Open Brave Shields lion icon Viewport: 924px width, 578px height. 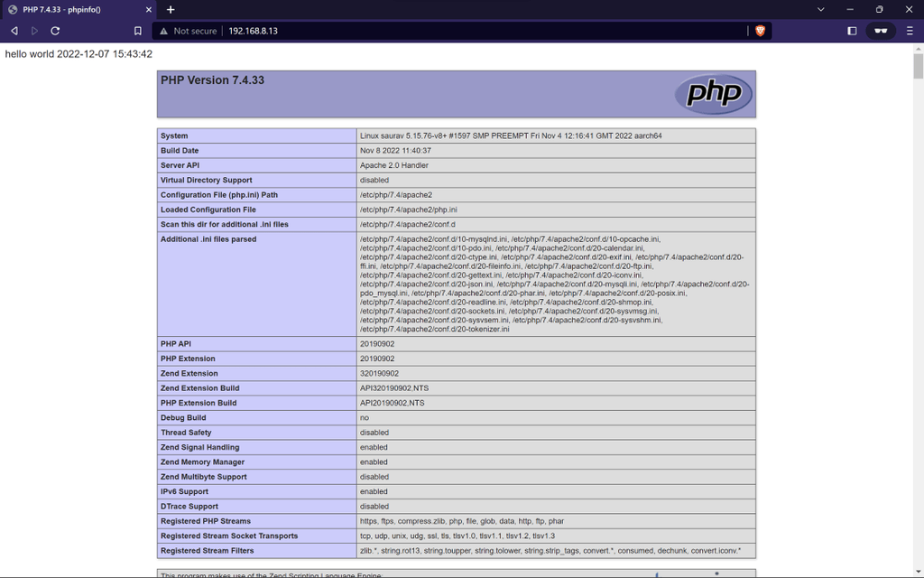pyautogui.click(x=760, y=31)
